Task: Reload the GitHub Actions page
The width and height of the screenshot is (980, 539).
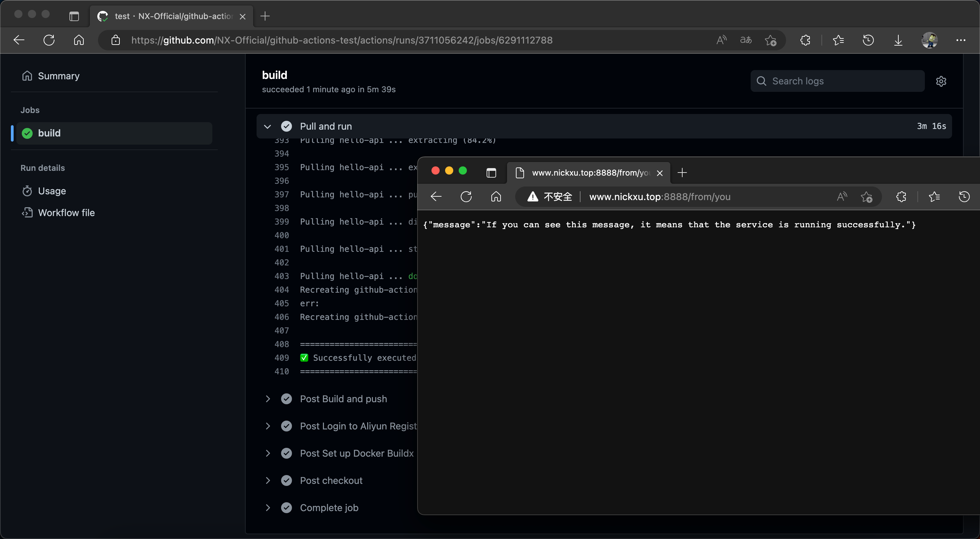Action: tap(49, 40)
